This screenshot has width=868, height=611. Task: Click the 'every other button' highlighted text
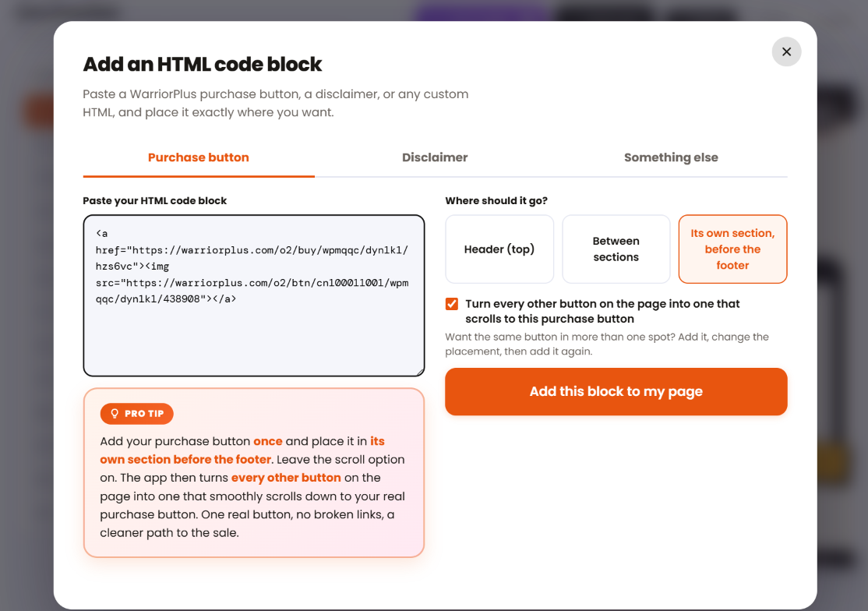pos(286,478)
